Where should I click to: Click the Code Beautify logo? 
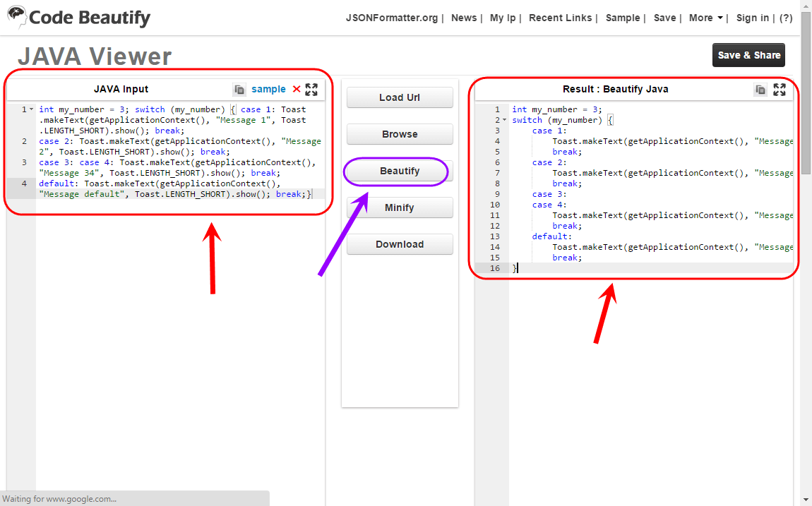(x=78, y=18)
